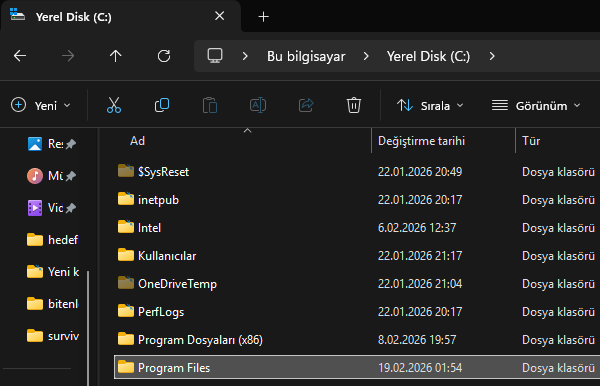Screen dimensions: 600x386
Task: Open pinned Pictures item in sidebar
Action: click(51, 144)
